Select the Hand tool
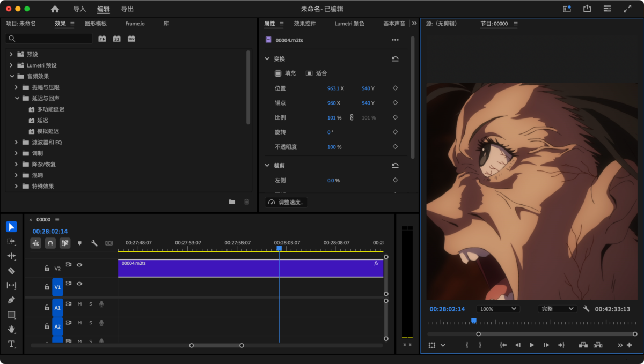This screenshot has height=364, width=644. coord(11,329)
